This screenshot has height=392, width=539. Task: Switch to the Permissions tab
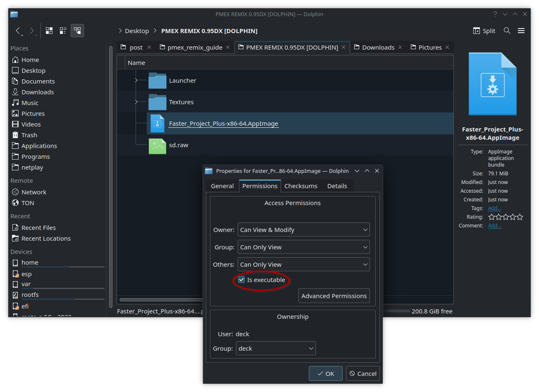[x=260, y=186]
